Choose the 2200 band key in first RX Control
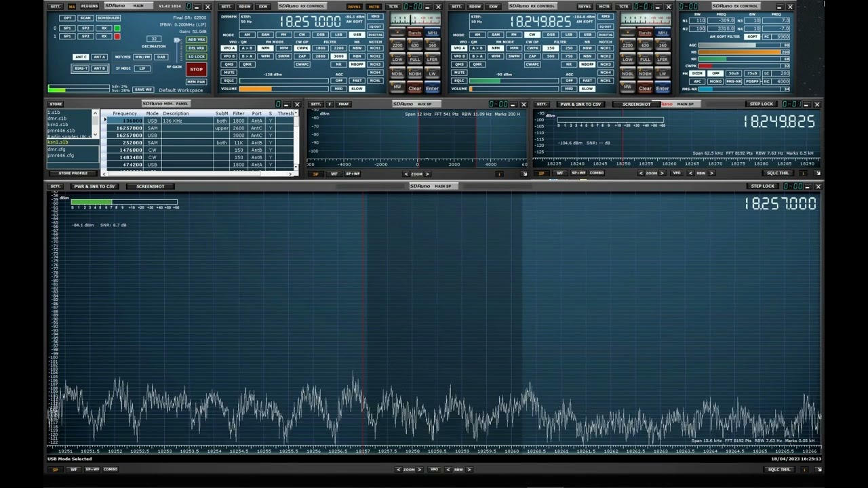 (397, 45)
